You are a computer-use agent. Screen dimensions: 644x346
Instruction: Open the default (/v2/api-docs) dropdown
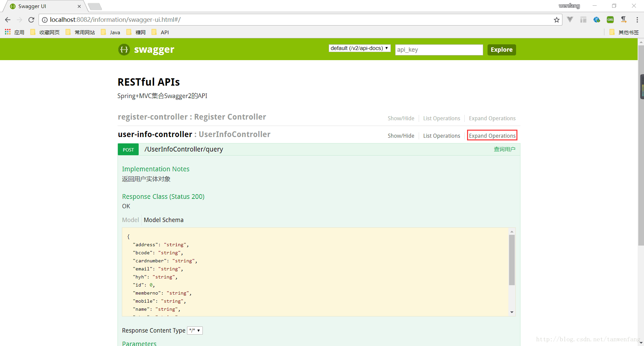pyautogui.click(x=360, y=48)
